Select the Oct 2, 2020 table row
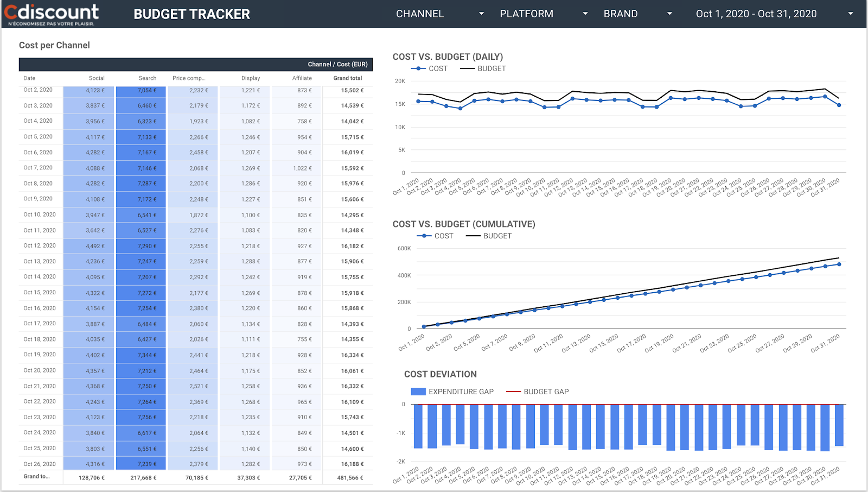 163,90
